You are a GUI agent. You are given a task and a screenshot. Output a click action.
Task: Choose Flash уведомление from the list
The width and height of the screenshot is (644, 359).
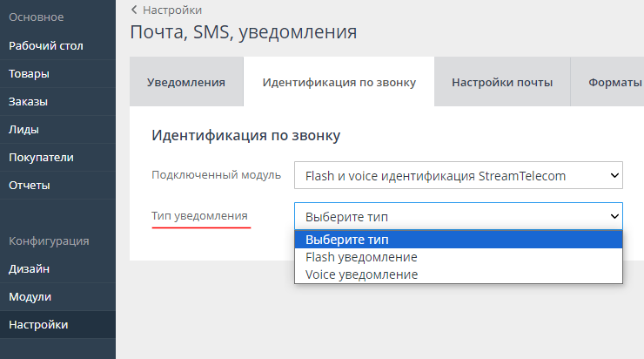click(x=361, y=257)
